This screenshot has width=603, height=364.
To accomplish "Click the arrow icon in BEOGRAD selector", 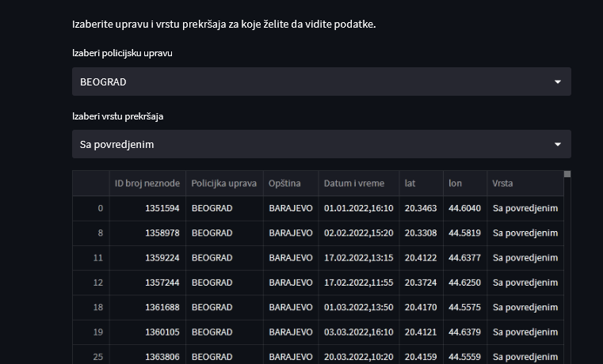I will point(557,82).
